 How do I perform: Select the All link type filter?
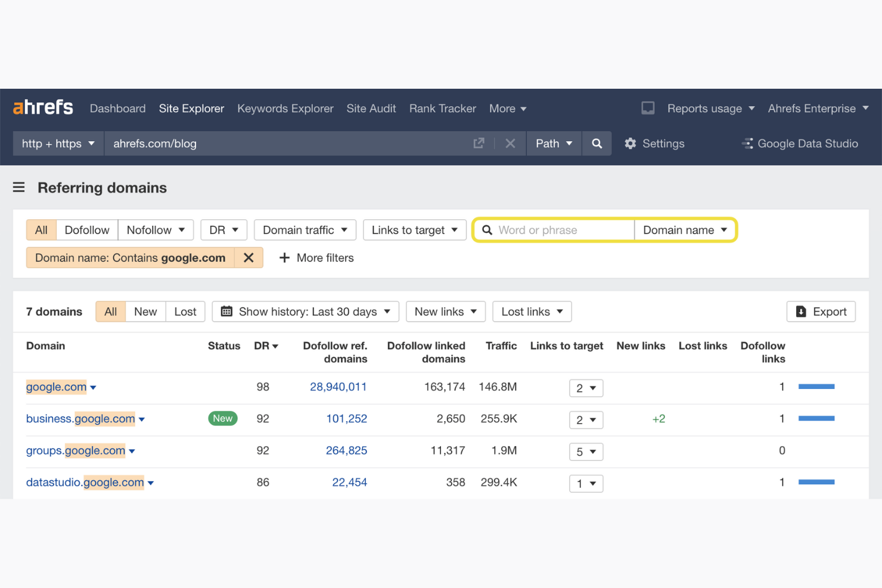(41, 230)
